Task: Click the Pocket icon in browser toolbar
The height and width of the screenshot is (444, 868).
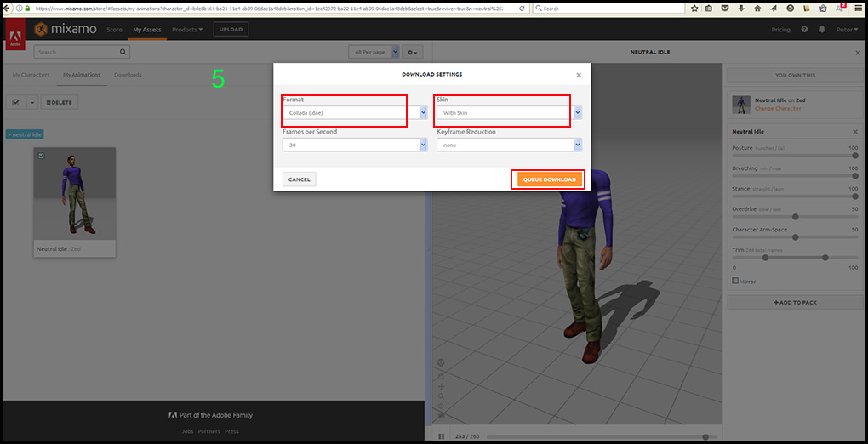Action: pos(725,9)
